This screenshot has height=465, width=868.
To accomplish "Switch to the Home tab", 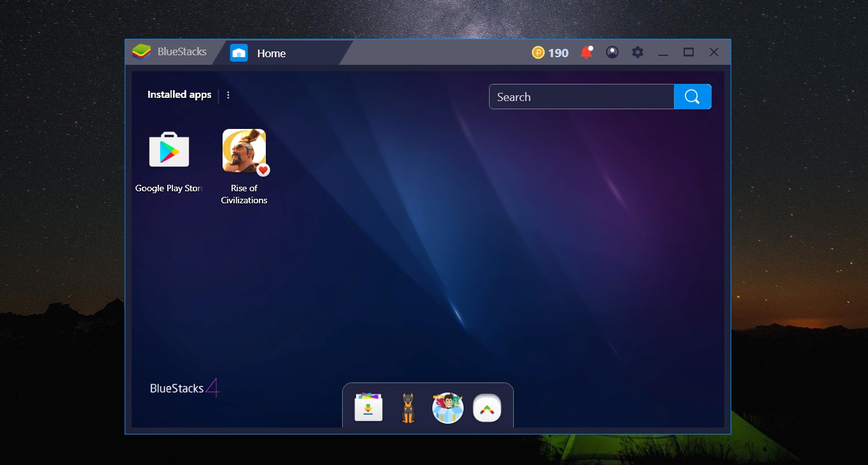I will point(271,53).
